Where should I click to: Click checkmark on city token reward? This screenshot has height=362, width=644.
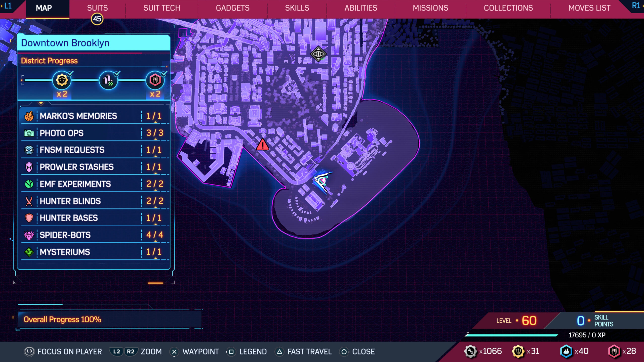point(70,74)
